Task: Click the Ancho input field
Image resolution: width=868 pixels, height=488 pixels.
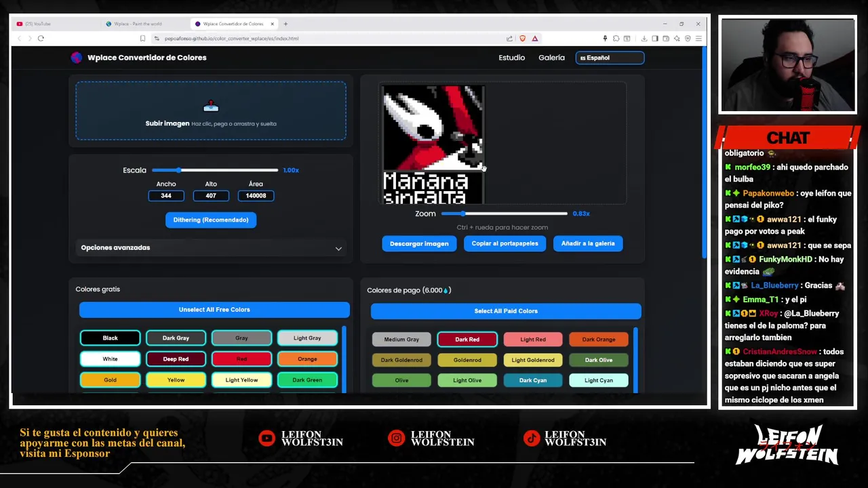Action: click(166, 196)
